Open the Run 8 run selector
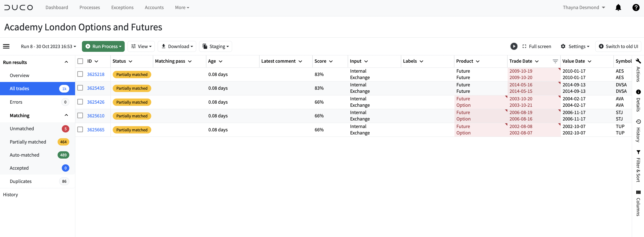 pos(48,46)
